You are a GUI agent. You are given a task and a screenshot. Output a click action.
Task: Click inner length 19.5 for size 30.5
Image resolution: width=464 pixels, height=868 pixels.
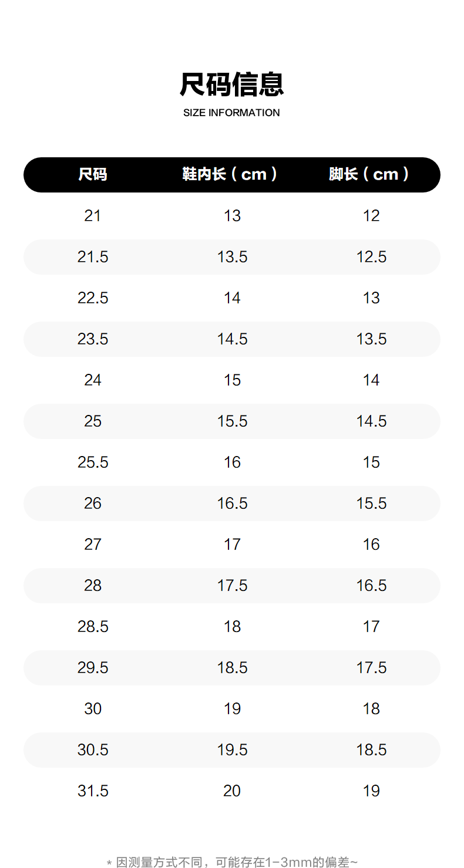click(x=232, y=750)
